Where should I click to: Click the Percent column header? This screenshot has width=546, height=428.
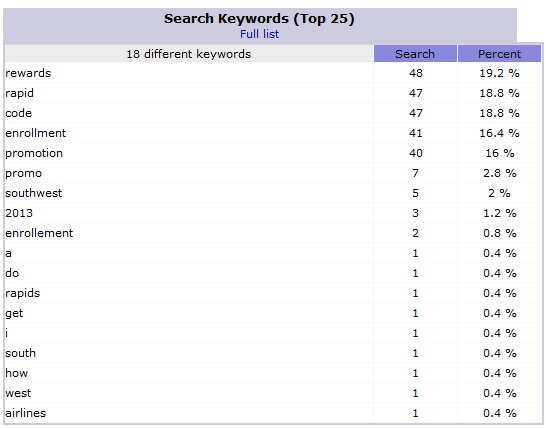pyautogui.click(x=499, y=54)
